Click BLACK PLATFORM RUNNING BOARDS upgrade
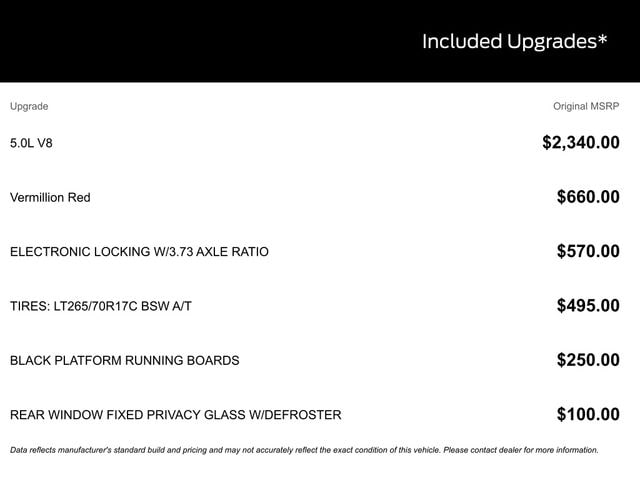 pyautogui.click(x=124, y=360)
